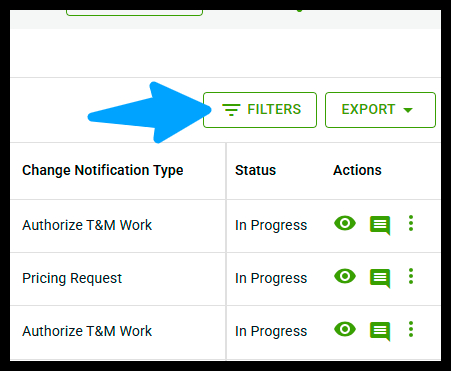Image resolution: width=451 pixels, height=371 pixels.
Task: Open the comment icon for Pricing Request
Action: tap(380, 278)
